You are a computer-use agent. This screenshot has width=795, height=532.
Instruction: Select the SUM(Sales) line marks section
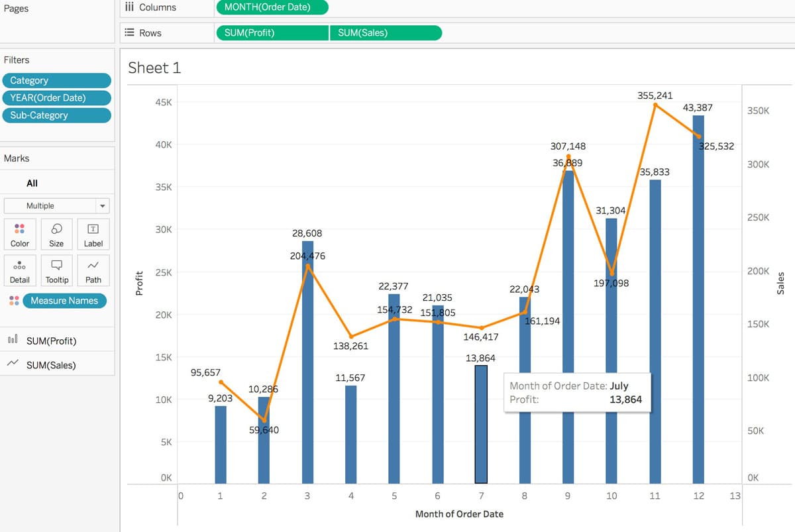[51, 365]
